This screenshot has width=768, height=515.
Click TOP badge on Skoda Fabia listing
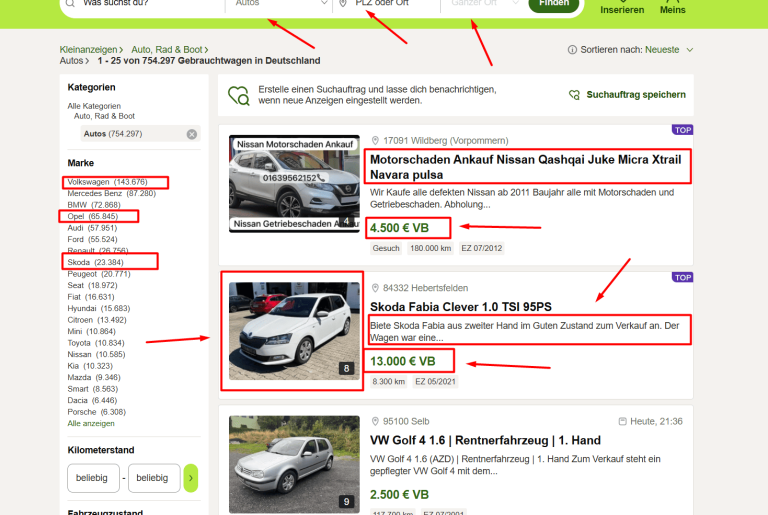682,277
